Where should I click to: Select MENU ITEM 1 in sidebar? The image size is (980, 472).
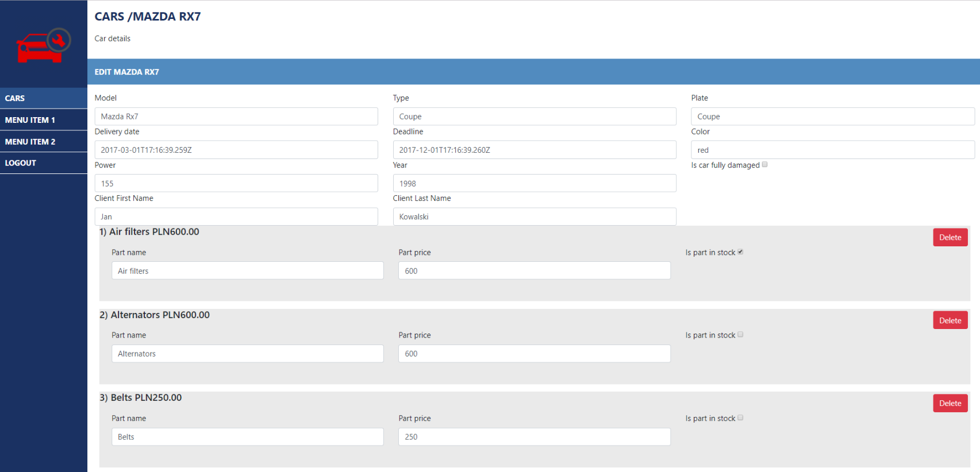(44, 120)
